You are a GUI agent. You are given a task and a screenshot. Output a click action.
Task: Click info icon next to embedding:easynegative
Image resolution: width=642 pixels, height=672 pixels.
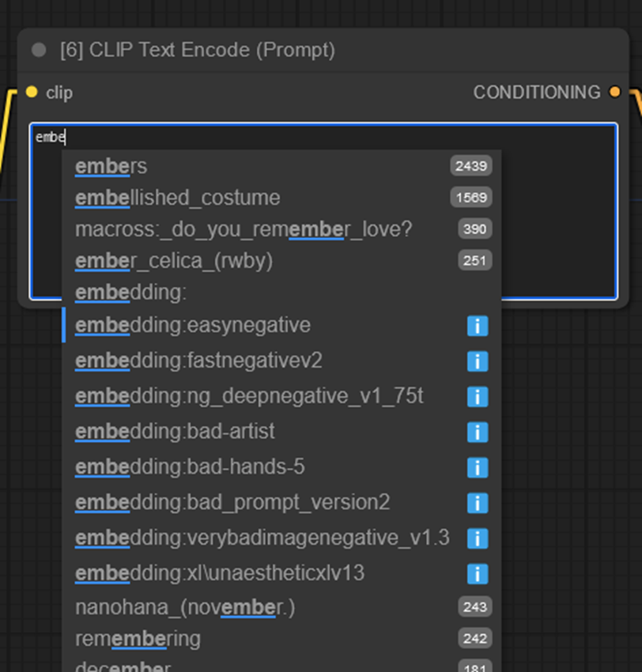tap(477, 325)
